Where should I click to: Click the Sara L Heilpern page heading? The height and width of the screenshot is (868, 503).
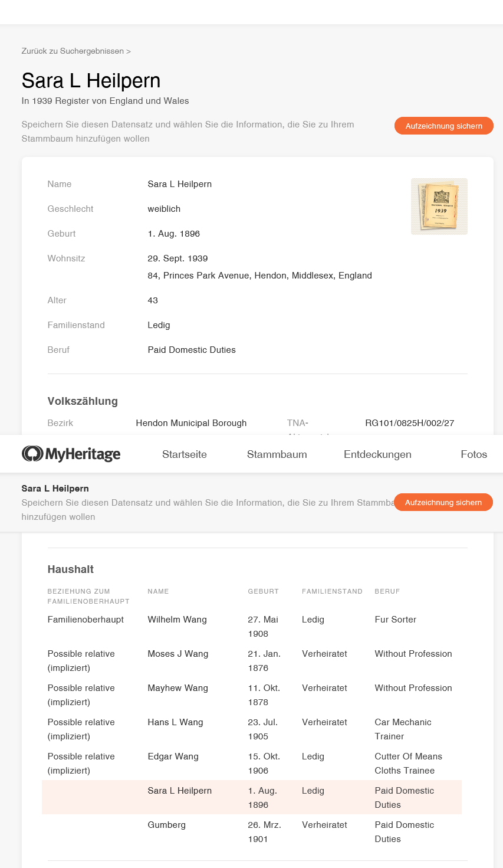coord(91,81)
